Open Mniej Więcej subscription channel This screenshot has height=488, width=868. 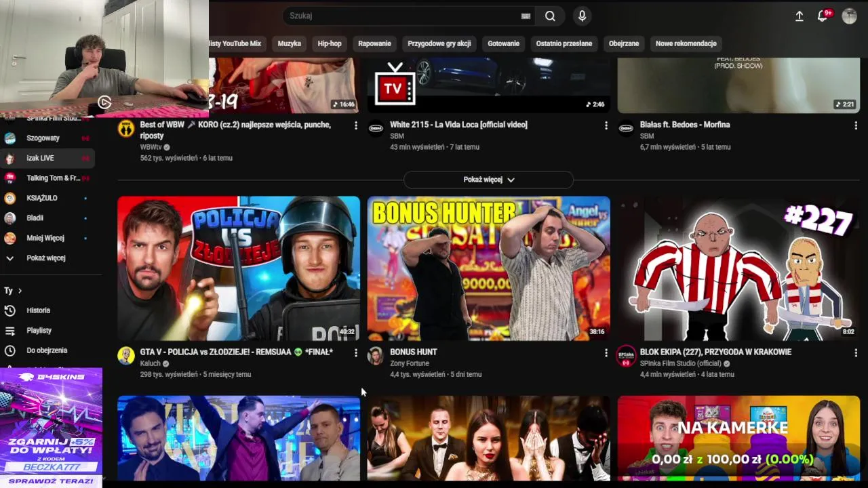click(47, 238)
